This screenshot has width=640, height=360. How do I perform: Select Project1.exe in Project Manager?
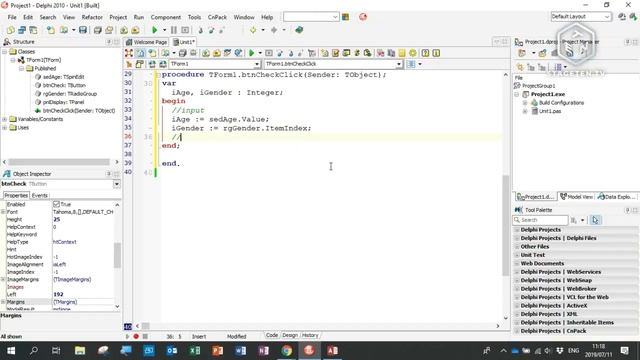click(x=548, y=94)
